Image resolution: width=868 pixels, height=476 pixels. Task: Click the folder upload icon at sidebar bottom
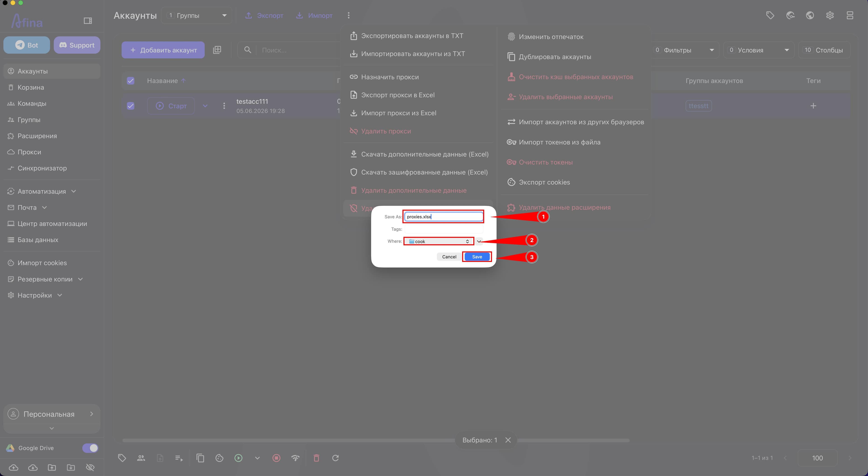coord(52,467)
